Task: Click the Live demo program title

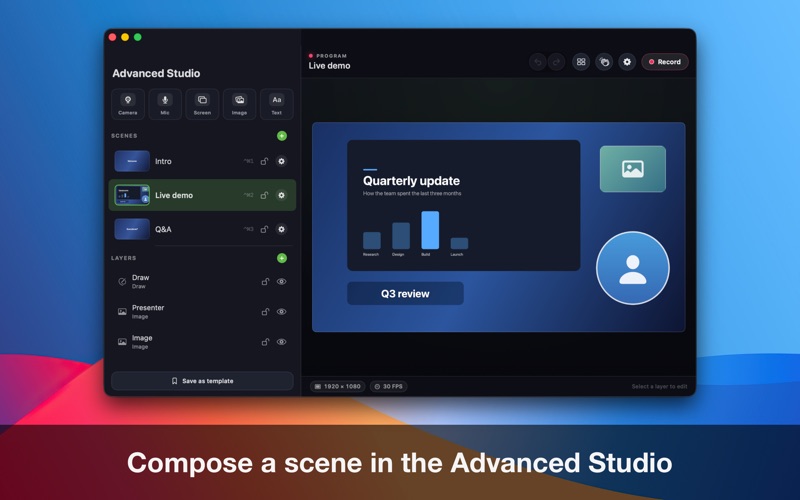Action: point(329,66)
